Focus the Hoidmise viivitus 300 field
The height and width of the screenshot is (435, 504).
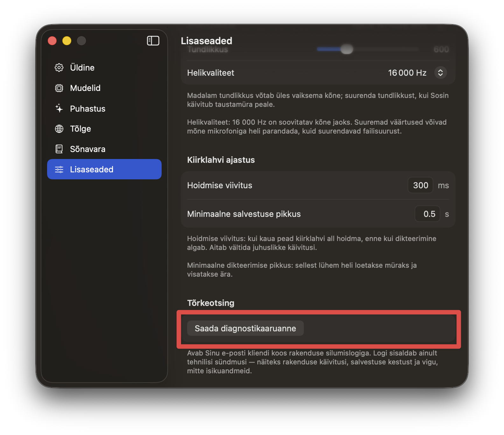420,185
